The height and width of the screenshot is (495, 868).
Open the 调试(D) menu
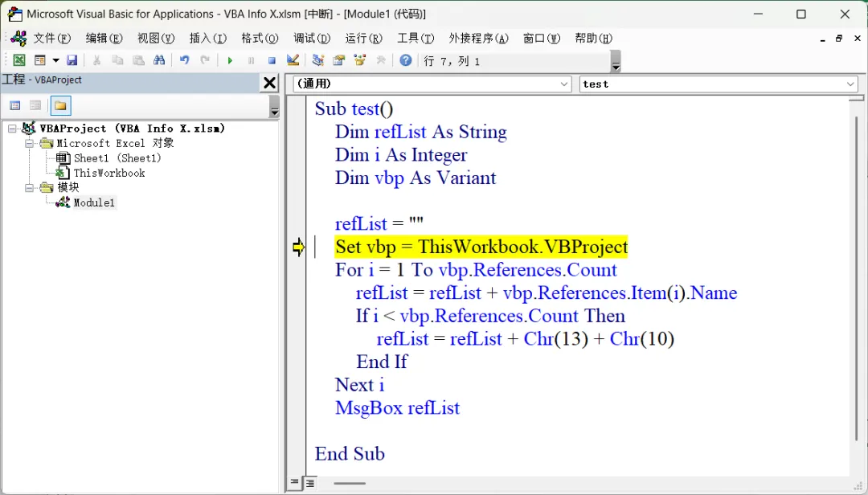(312, 39)
